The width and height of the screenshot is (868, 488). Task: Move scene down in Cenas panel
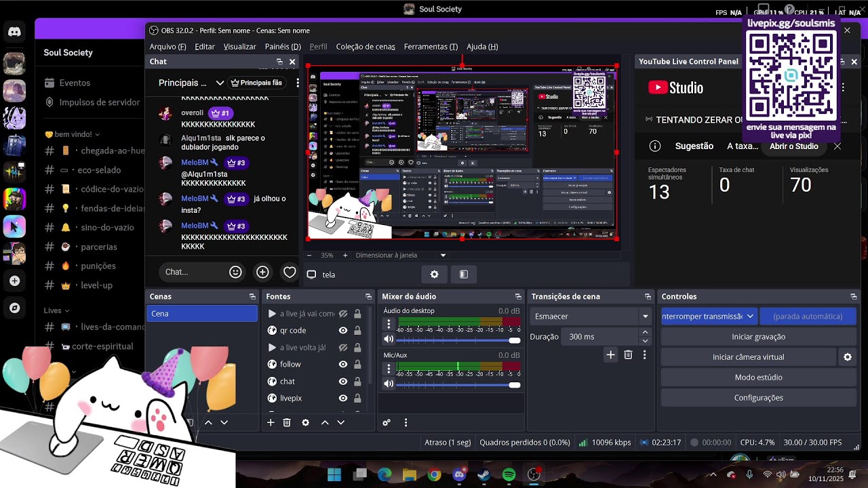pyautogui.click(x=224, y=422)
